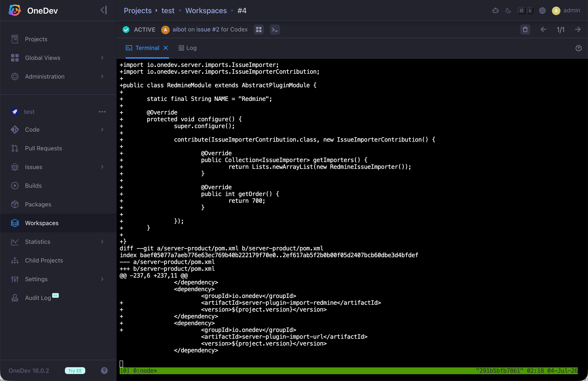This screenshot has height=381, width=588.
Task: Select Workspaces in the sidebar
Action: coord(58,223)
